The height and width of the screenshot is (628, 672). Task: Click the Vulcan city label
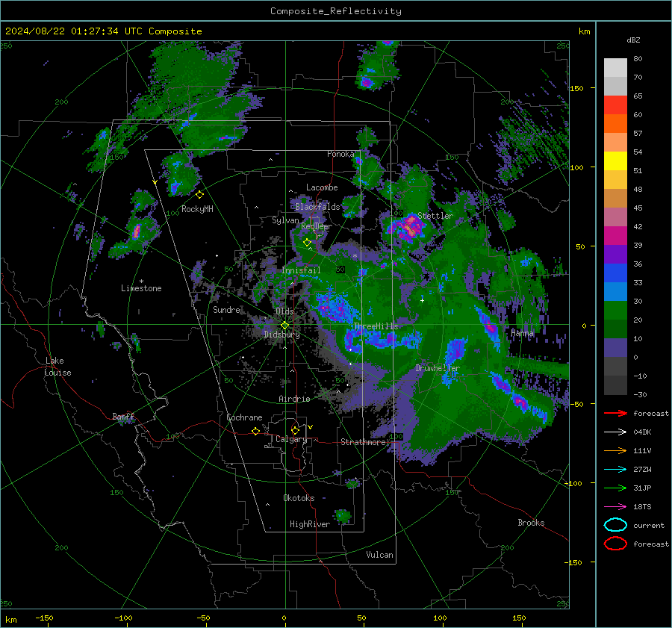click(x=379, y=555)
